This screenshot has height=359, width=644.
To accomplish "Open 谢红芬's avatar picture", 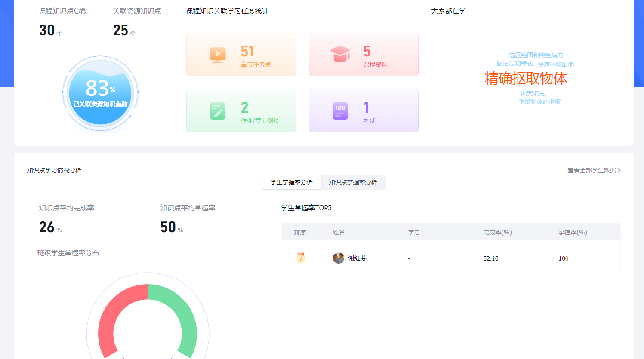I will [339, 258].
